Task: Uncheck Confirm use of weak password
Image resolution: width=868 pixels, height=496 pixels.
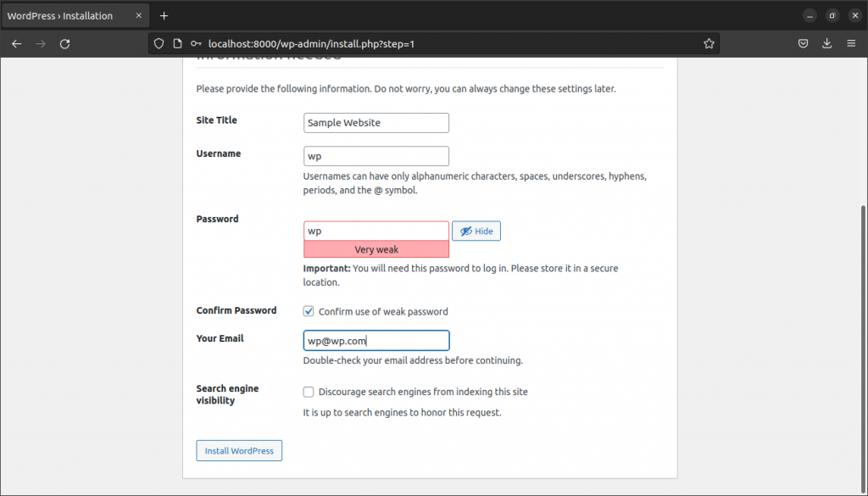Action: pyautogui.click(x=309, y=311)
